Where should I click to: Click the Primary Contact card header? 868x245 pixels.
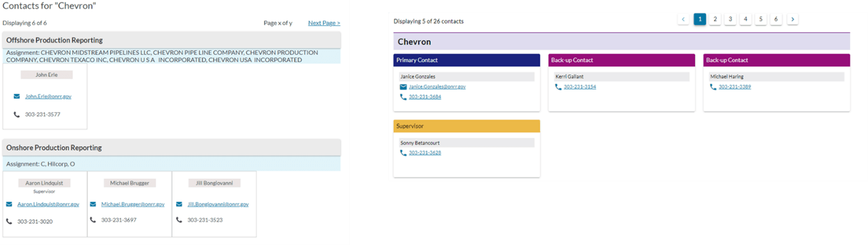click(466, 60)
